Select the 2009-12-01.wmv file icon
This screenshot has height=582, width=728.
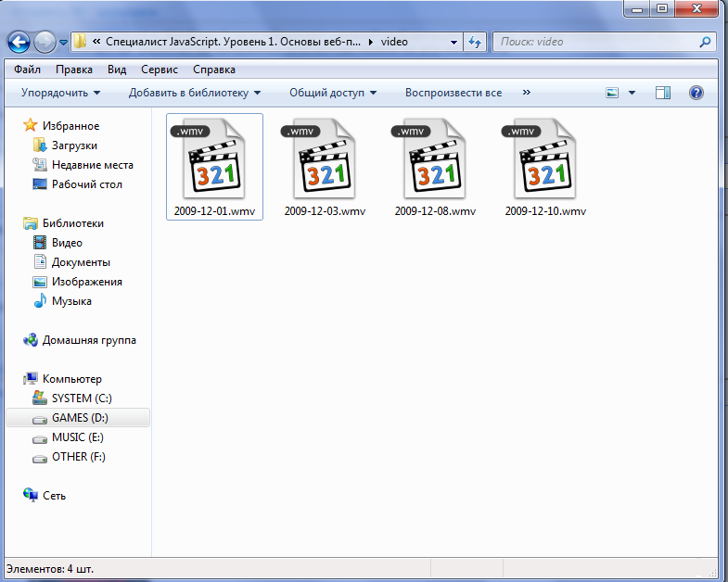214,158
